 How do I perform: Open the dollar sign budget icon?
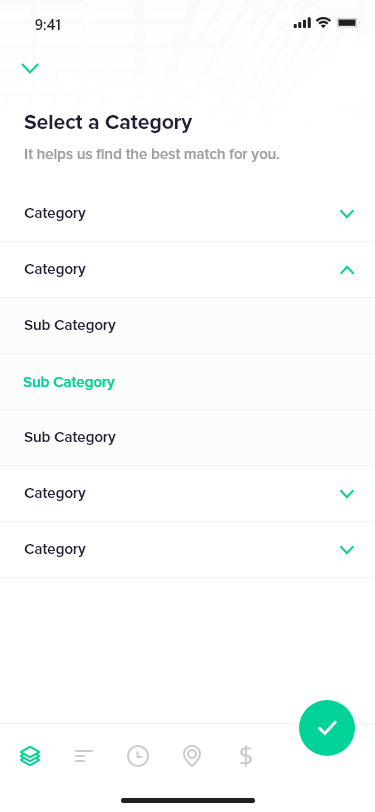coord(246,756)
